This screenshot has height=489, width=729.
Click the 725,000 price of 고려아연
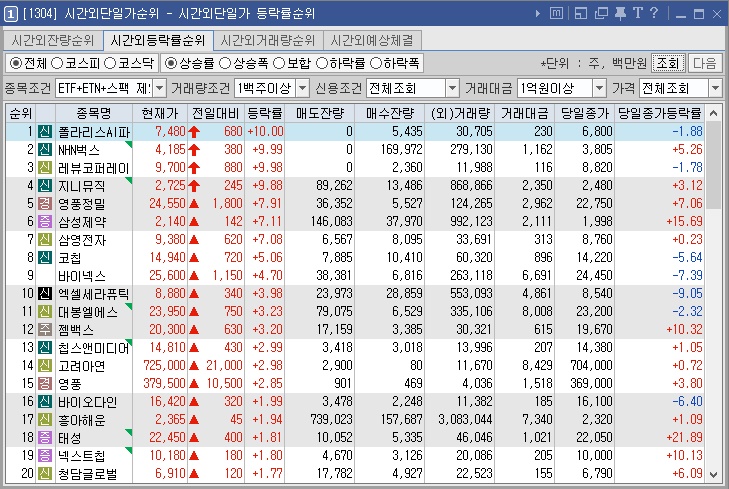click(x=164, y=365)
